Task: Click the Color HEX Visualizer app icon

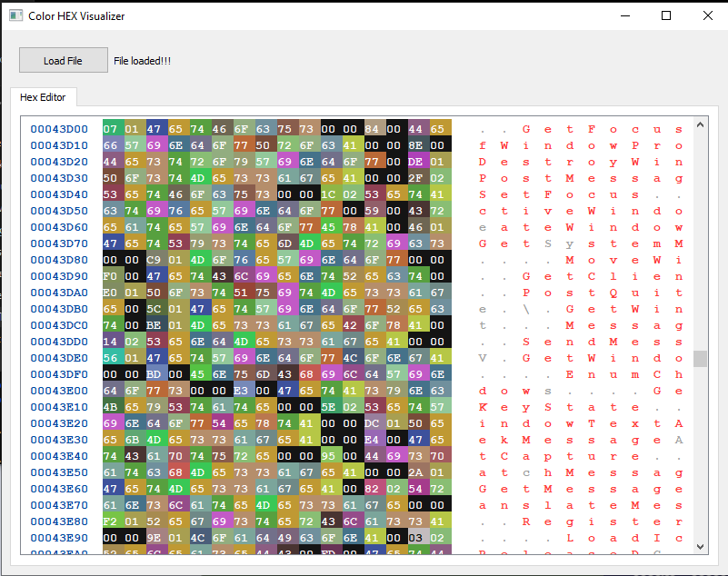Action: pos(15,15)
